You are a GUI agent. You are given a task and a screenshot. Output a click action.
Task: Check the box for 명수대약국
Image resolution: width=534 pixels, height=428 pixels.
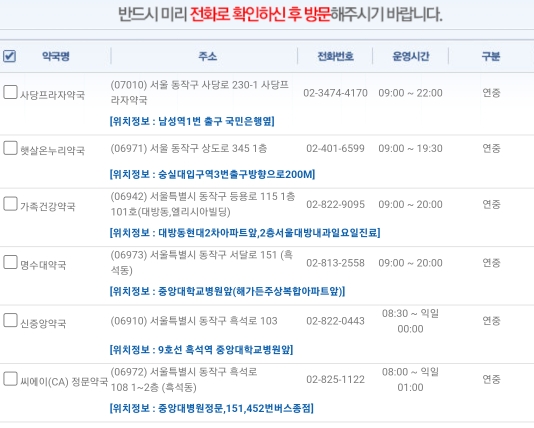10,263
